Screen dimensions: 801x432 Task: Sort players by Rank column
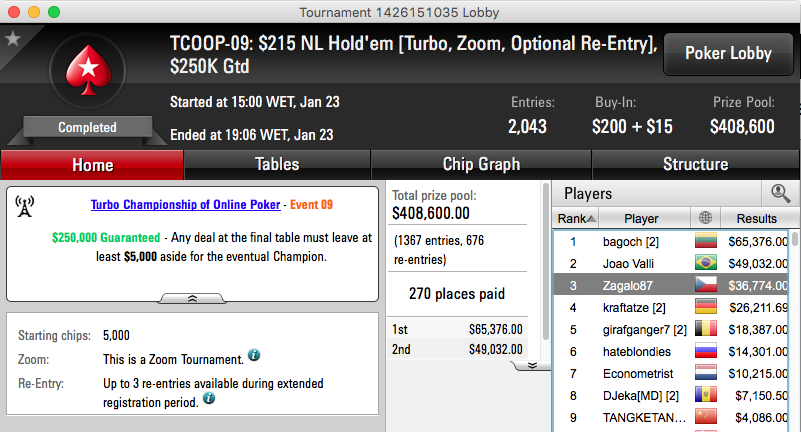576,219
